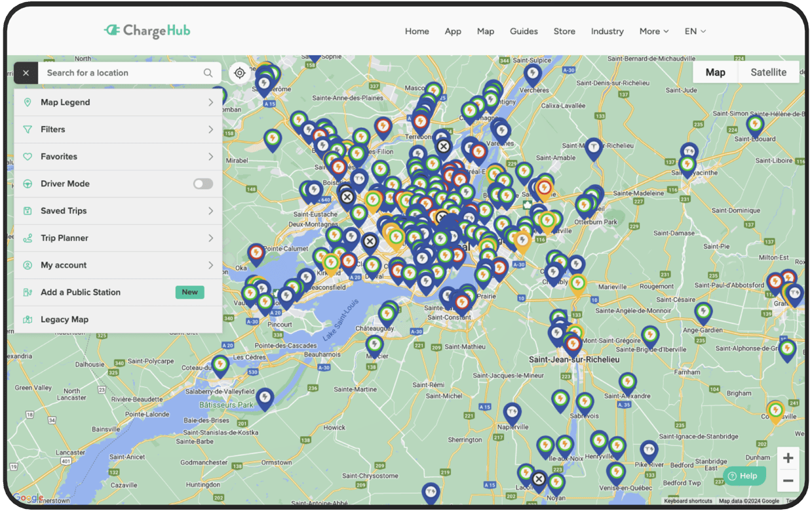Open the App page
The width and height of the screenshot is (812, 511).
tap(453, 31)
